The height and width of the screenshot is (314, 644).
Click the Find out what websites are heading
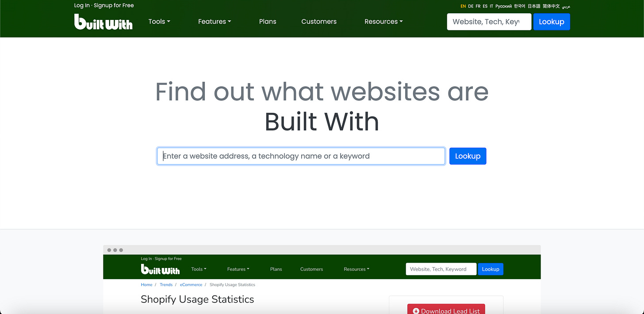322,92
